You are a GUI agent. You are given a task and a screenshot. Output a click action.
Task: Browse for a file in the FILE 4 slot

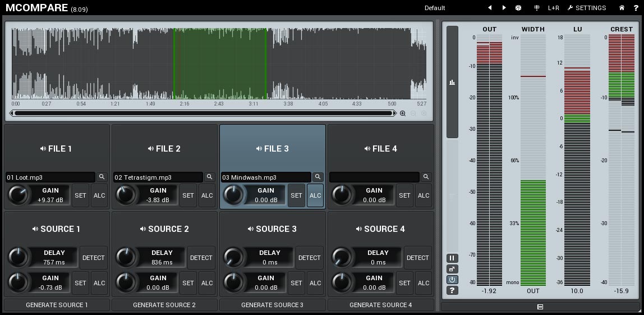pyautogui.click(x=426, y=177)
